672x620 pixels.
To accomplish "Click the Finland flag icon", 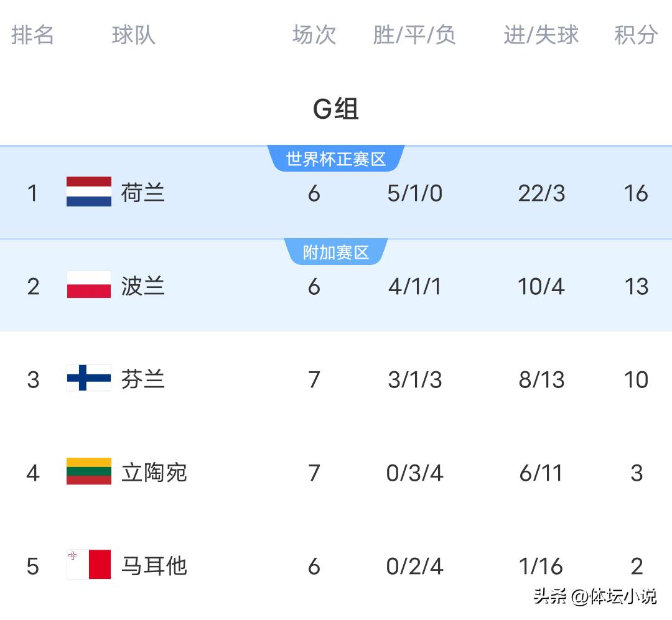I will (x=89, y=378).
